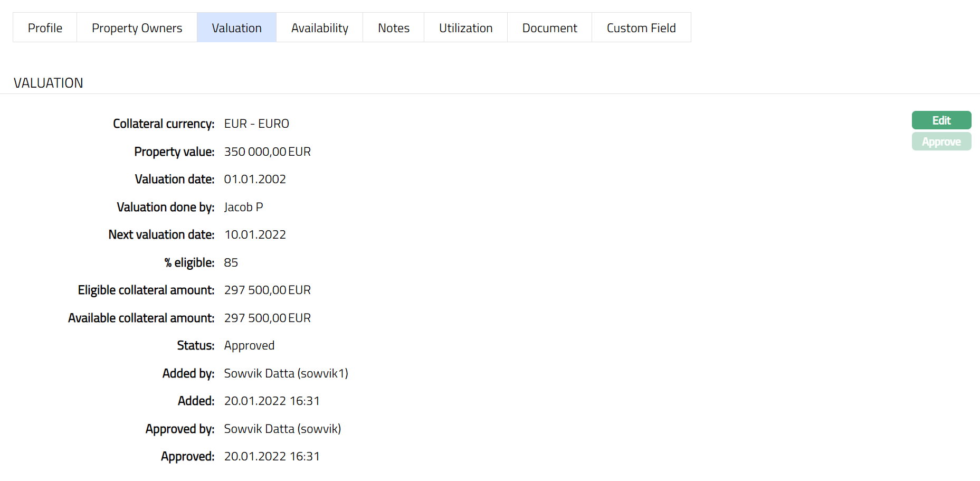
Task: Show the Custom Field tab
Action: [641, 28]
